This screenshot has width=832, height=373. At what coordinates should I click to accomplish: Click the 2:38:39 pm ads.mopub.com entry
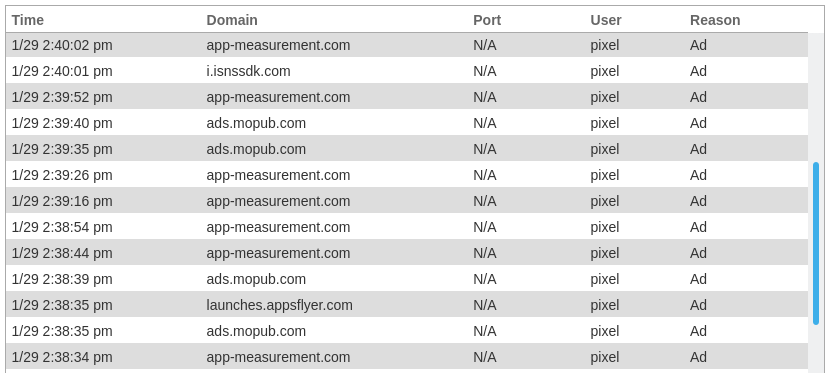407,279
